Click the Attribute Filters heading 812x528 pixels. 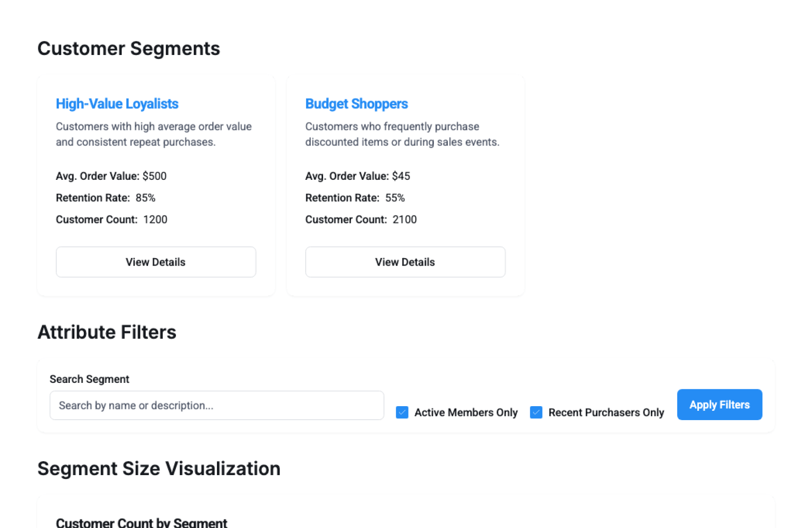[x=107, y=332]
